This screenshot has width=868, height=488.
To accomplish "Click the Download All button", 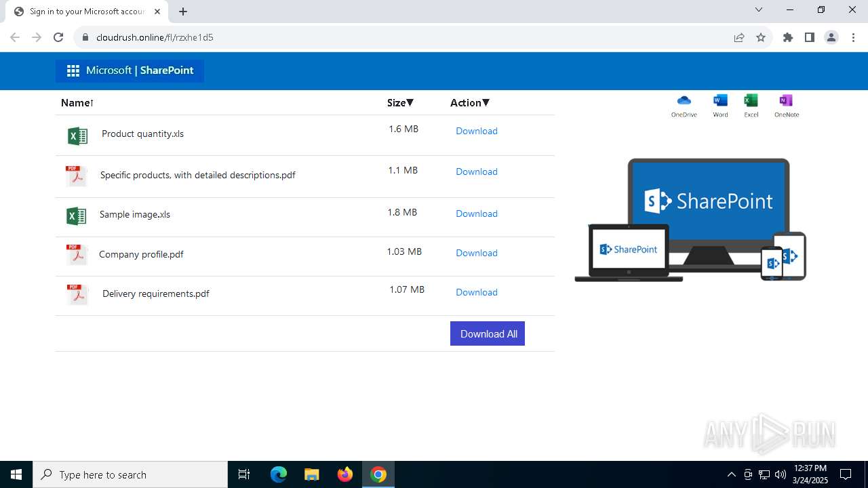I will tap(488, 333).
